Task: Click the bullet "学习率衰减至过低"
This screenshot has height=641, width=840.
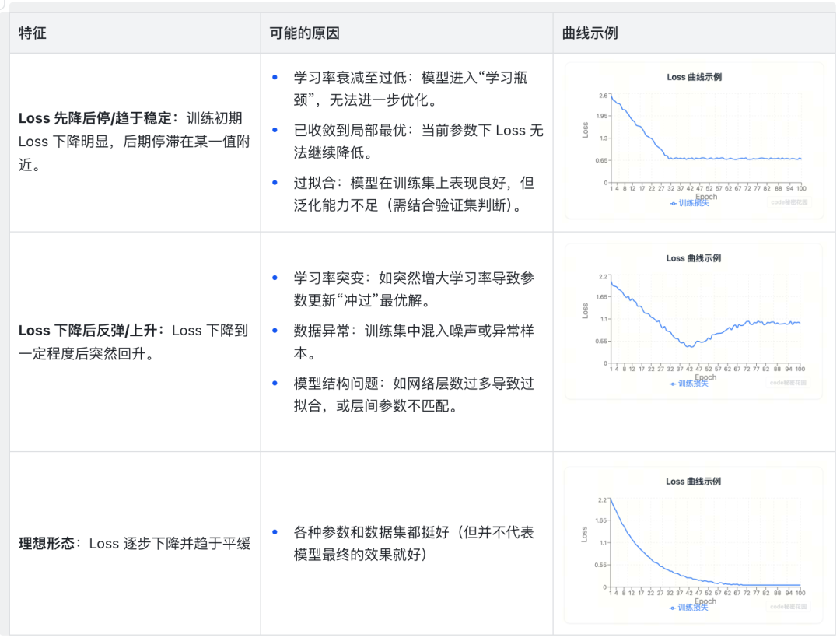Action: pyautogui.click(x=411, y=89)
